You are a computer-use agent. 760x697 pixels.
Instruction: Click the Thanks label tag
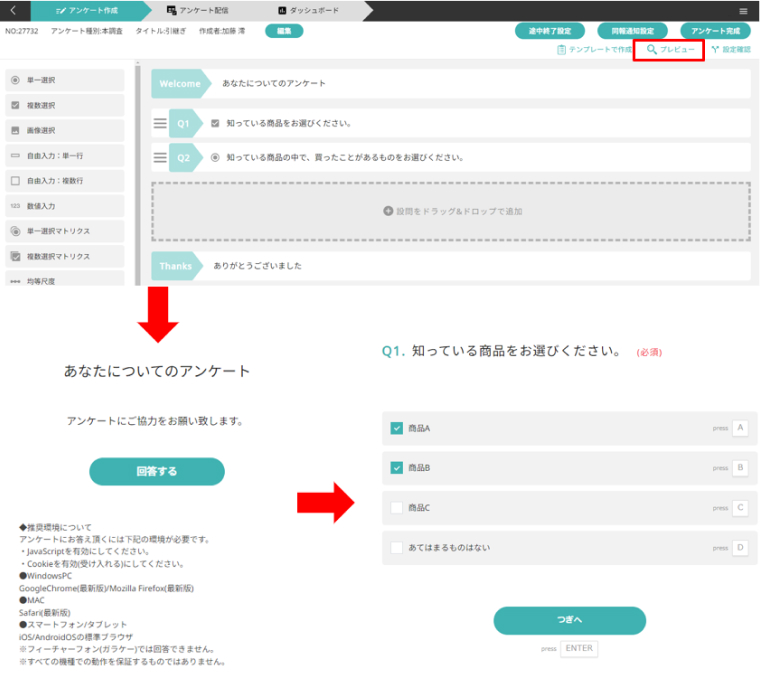(x=176, y=266)
